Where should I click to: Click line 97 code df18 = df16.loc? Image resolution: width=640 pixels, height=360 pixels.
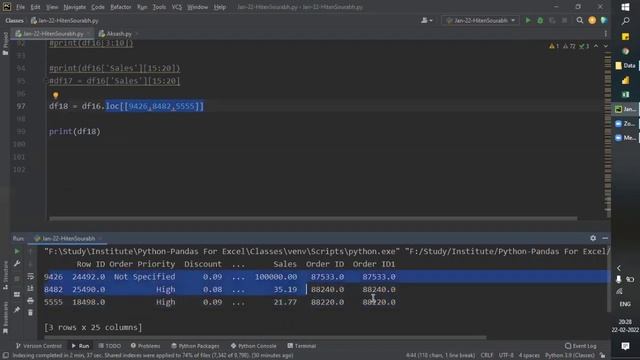point(126,107)
